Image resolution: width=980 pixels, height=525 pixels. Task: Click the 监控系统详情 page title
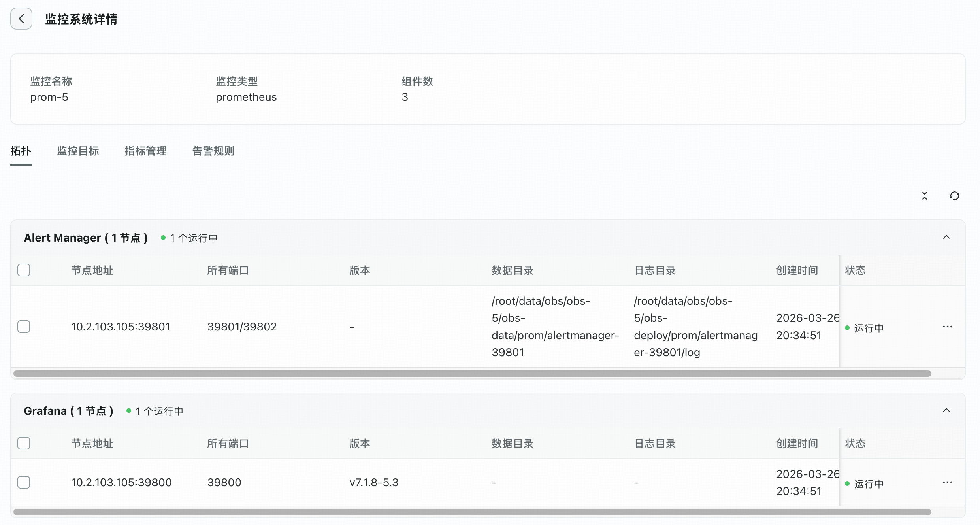[81, 19]
